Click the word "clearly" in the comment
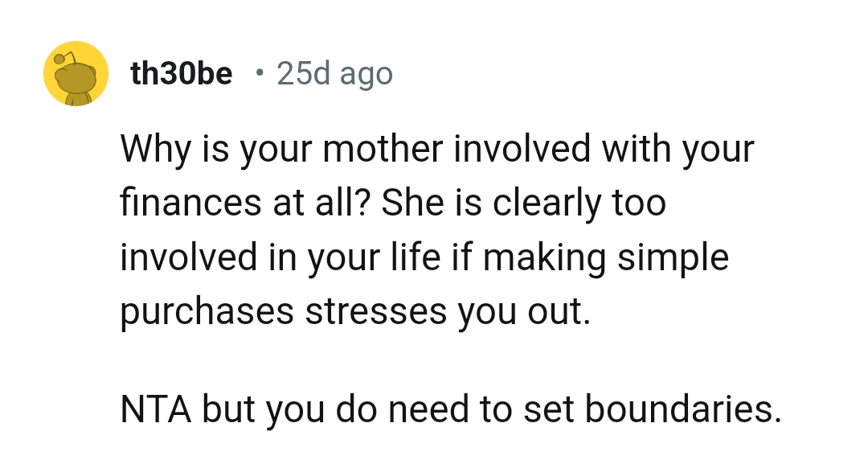This screenshot has width=868, height=456. tap(547, 204)
